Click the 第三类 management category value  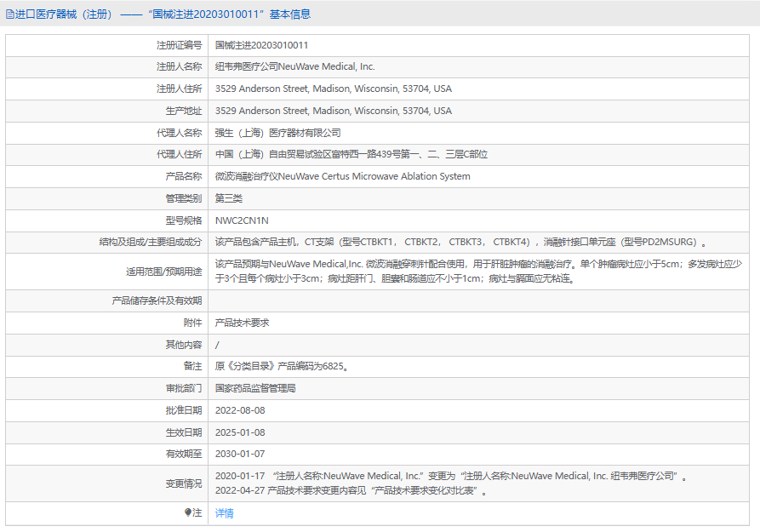pyautogui.click(x=229, y=198)
